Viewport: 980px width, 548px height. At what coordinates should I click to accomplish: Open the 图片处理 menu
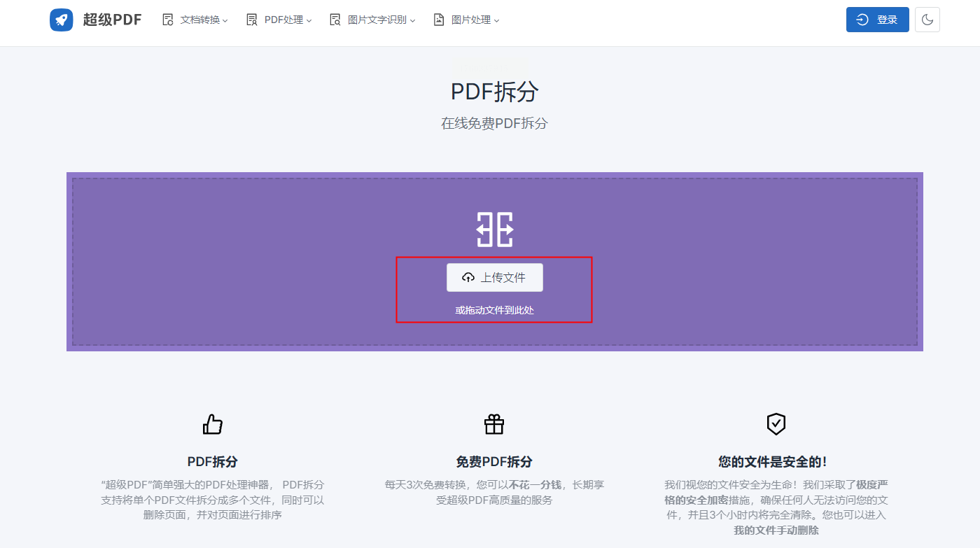point(466,20)
